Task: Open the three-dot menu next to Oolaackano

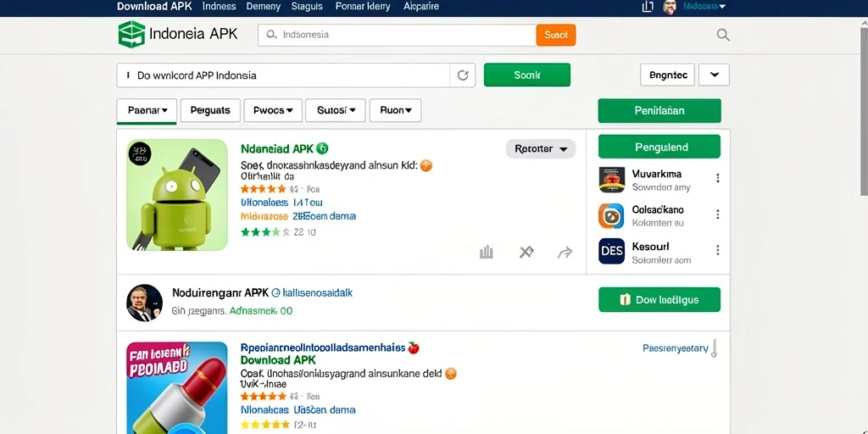Action: 717,214
